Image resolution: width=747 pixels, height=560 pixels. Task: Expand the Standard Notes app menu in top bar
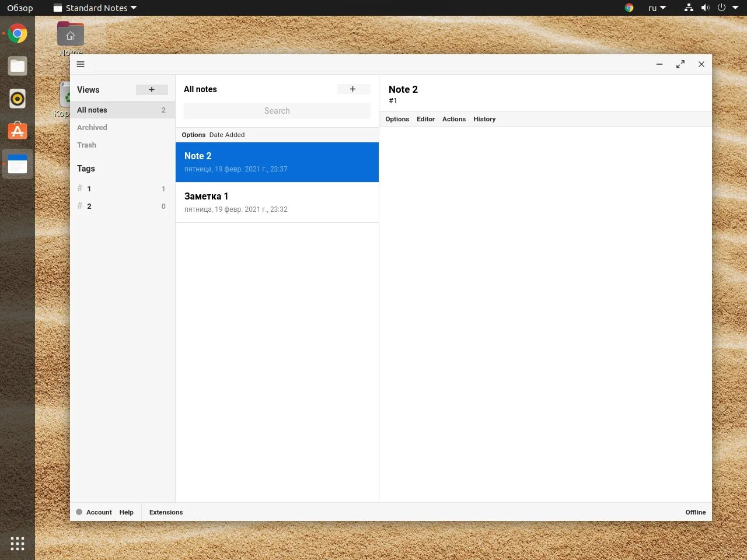tap(95, 8)
